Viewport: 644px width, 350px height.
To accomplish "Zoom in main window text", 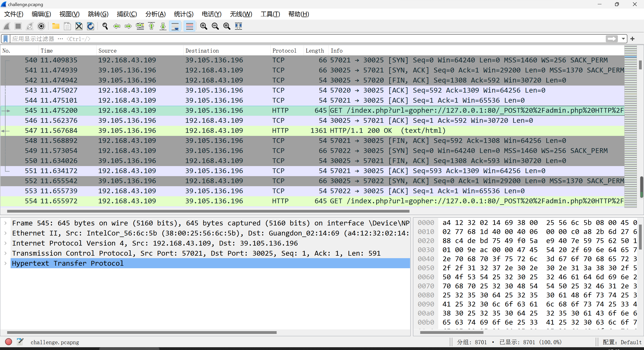I will pyautogui.click(x=204, y=26).
